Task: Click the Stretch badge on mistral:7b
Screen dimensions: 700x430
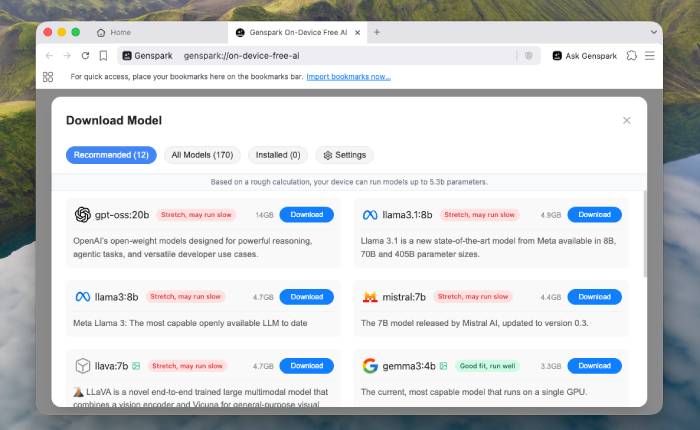Action: point(473,297)
